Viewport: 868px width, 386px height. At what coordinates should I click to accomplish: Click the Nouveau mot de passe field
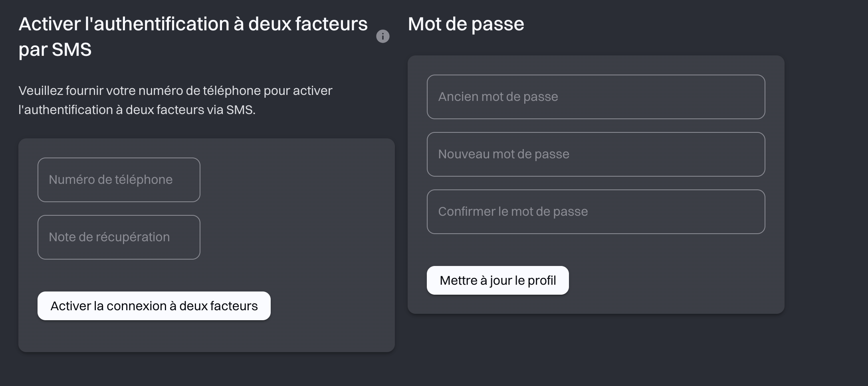(x=595, y=154)
